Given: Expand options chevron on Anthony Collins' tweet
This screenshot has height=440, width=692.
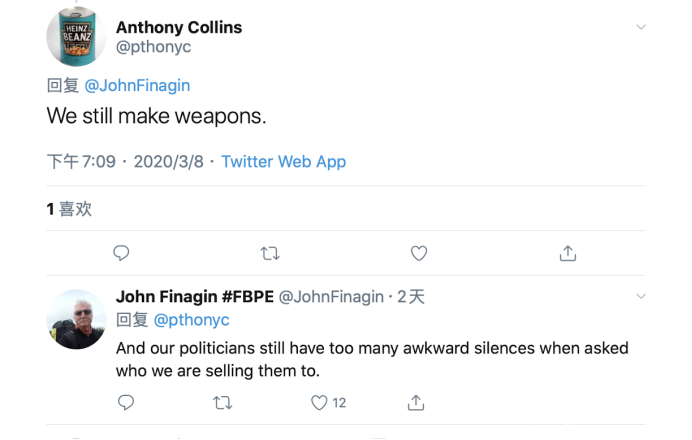Looking at the screenshot, I should pos(641,27).
